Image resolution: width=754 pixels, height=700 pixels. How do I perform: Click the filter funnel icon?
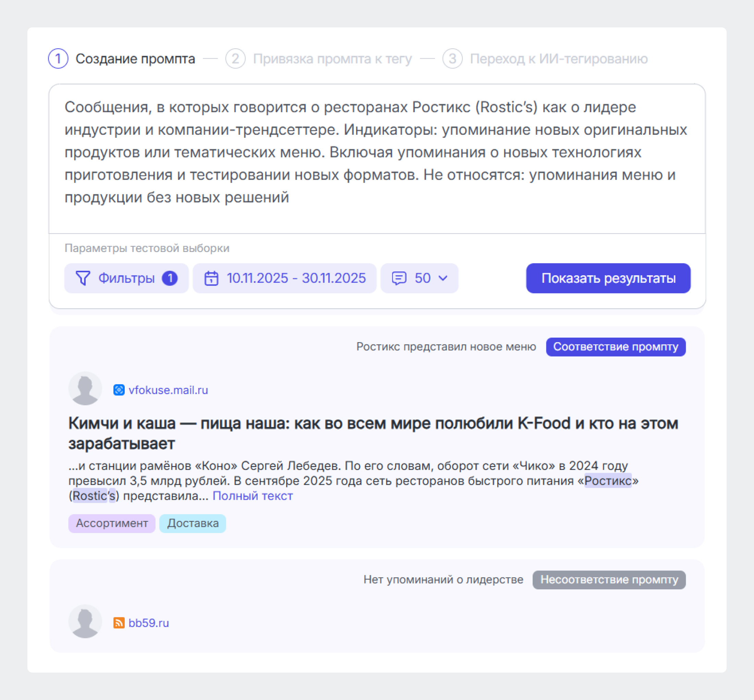coord(83,278)
